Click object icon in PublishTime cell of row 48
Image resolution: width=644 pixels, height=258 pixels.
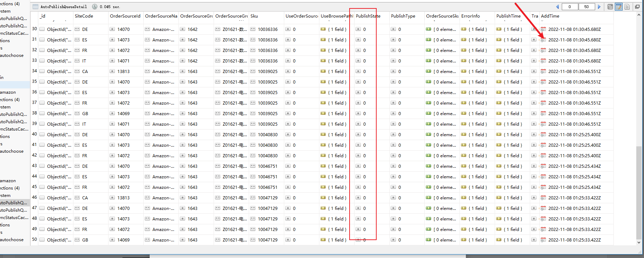tap(499, 219)
